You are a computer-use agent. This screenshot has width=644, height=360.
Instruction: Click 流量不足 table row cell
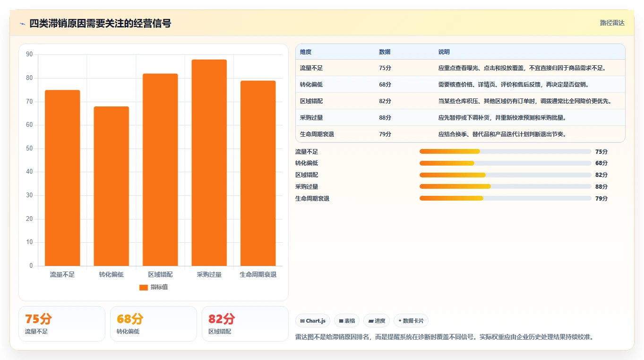pos(311,68)
